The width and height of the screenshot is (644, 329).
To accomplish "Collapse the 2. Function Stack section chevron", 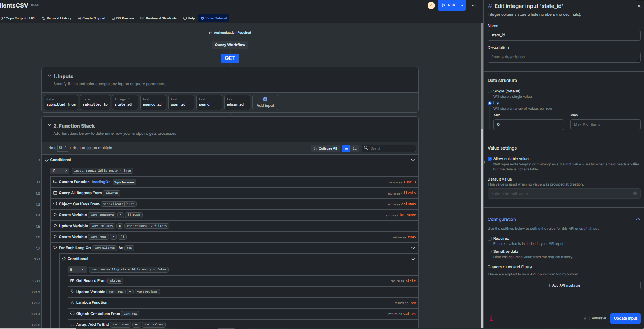I will 49,125.
